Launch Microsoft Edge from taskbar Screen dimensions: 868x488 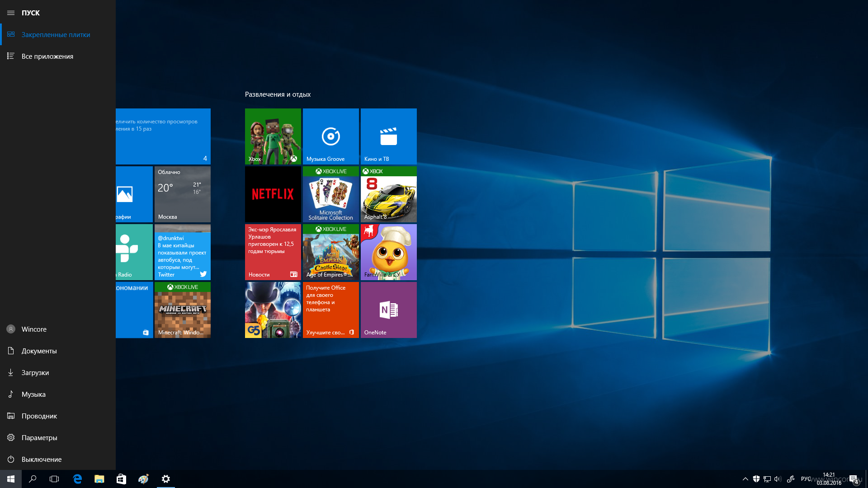click(x=77, y=479)
